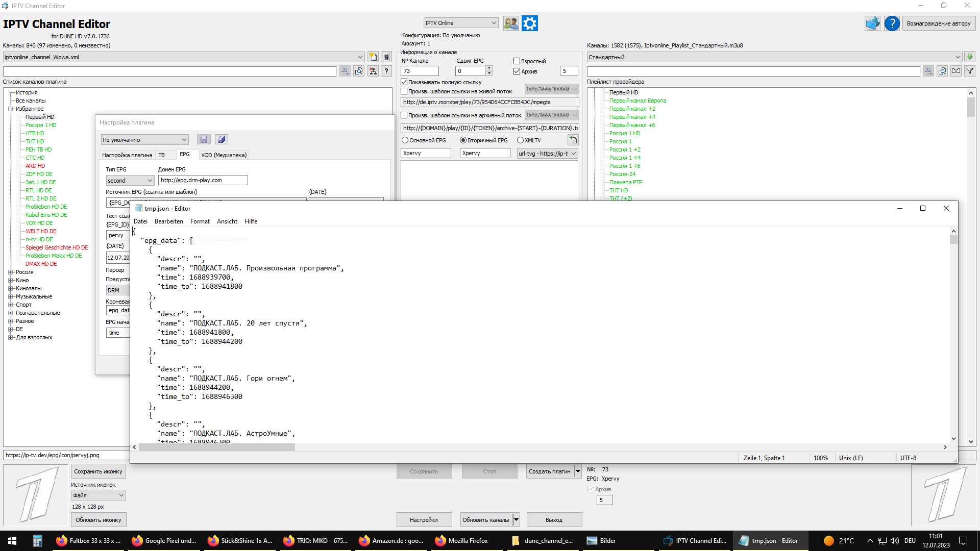Screen dimensions: 980x551
Task: Open Windows Start menu
Action: pos(12,541)
